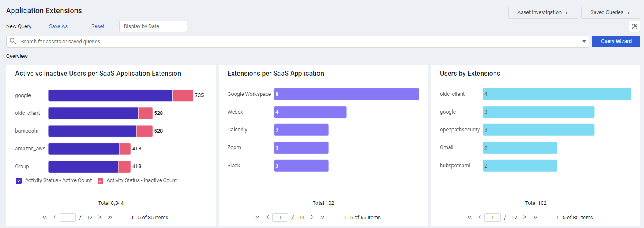Click '1 - 5 of 66 items' text
This screenshot has width=644, height=228.
pos(362,217)
